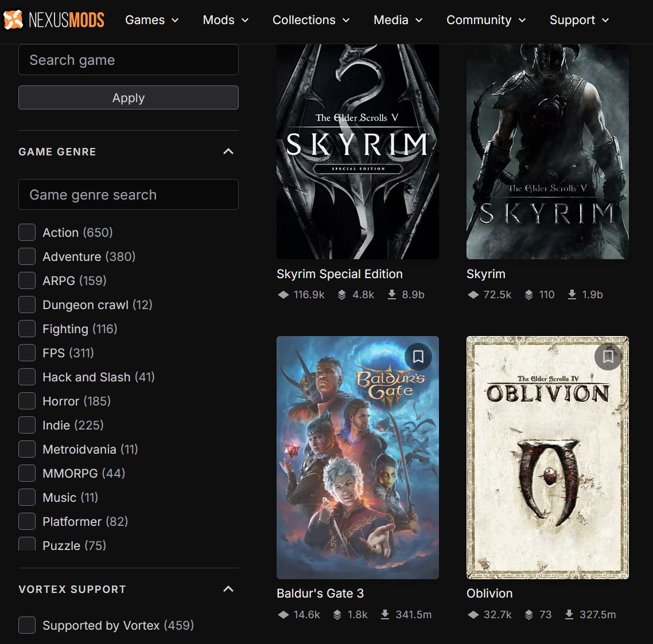Expand the Media navigation menu
Screen dimensions: 653x644
coord(398,20)
